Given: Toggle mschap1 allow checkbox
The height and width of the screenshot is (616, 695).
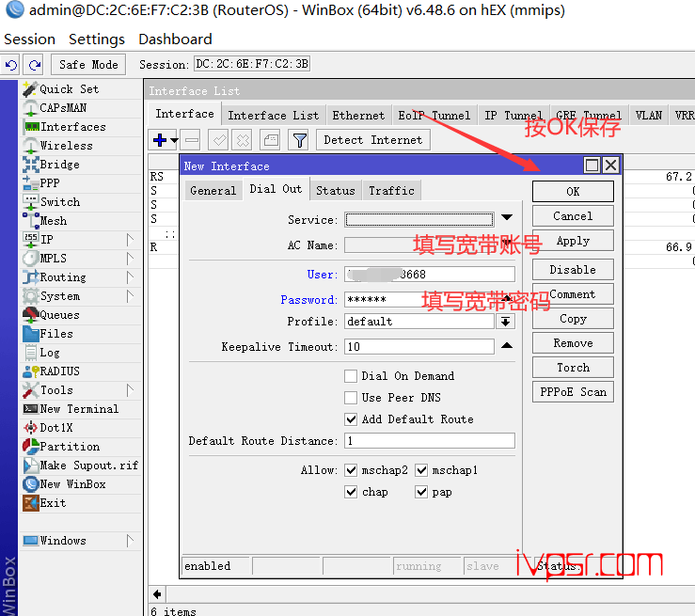Looking at the screenshot, I should click(x=421, y=470).
